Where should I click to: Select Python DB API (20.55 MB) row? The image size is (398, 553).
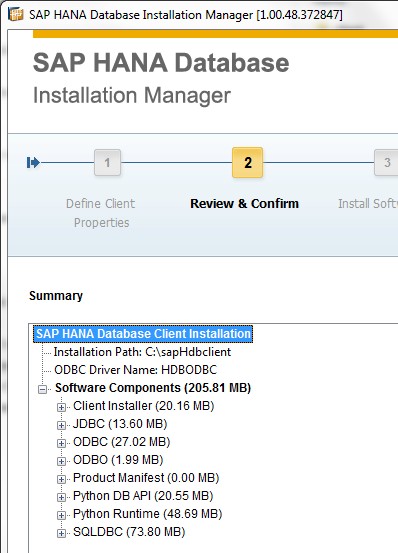[143, 496]
